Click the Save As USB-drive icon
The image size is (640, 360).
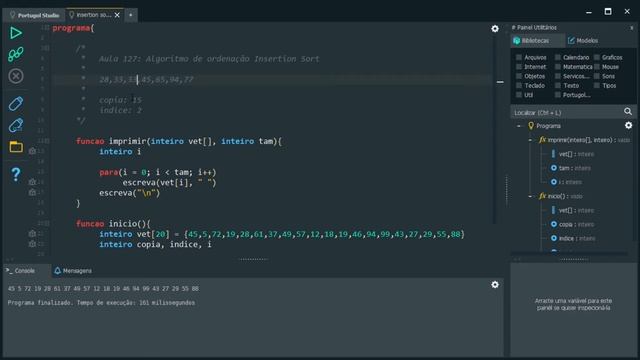(x=16, y=125)
